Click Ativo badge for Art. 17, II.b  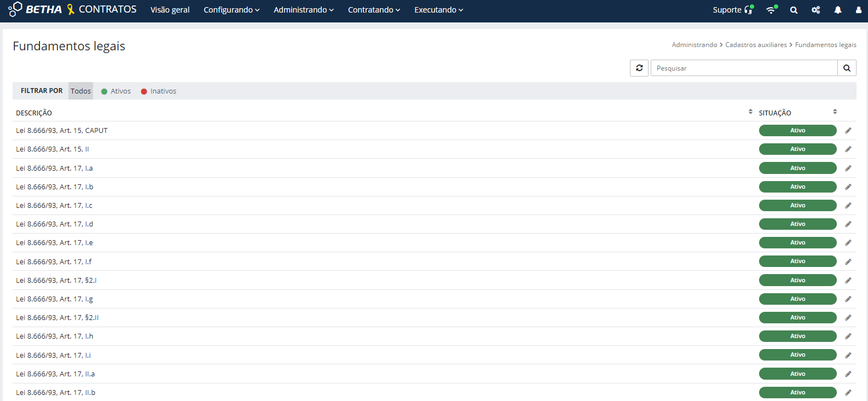(798, 392)
